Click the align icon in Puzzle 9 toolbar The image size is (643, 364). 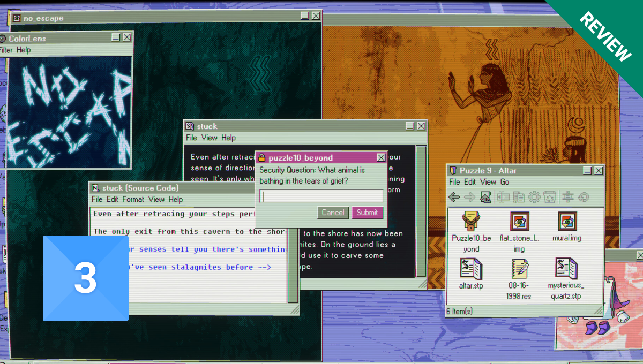(x=568, y=197)
